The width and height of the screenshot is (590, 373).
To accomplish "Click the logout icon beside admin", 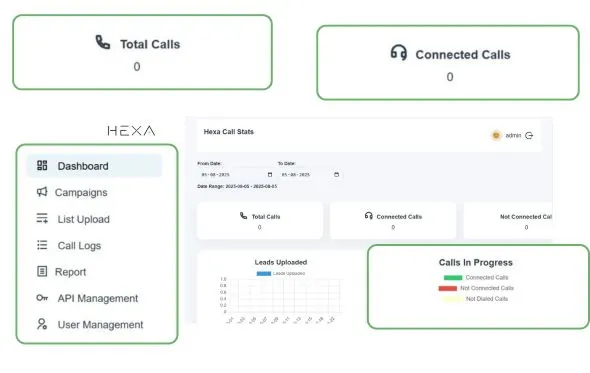I will pos(529,135).
